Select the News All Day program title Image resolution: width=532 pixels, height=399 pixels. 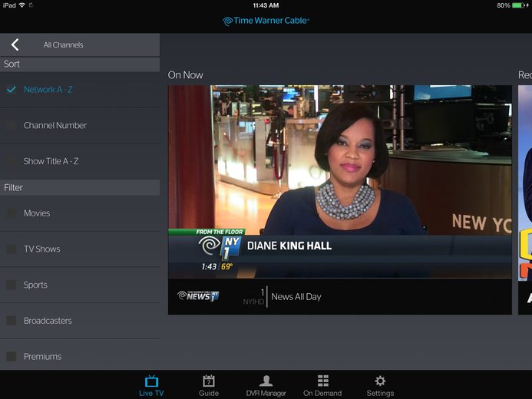(x=296, y=297)
